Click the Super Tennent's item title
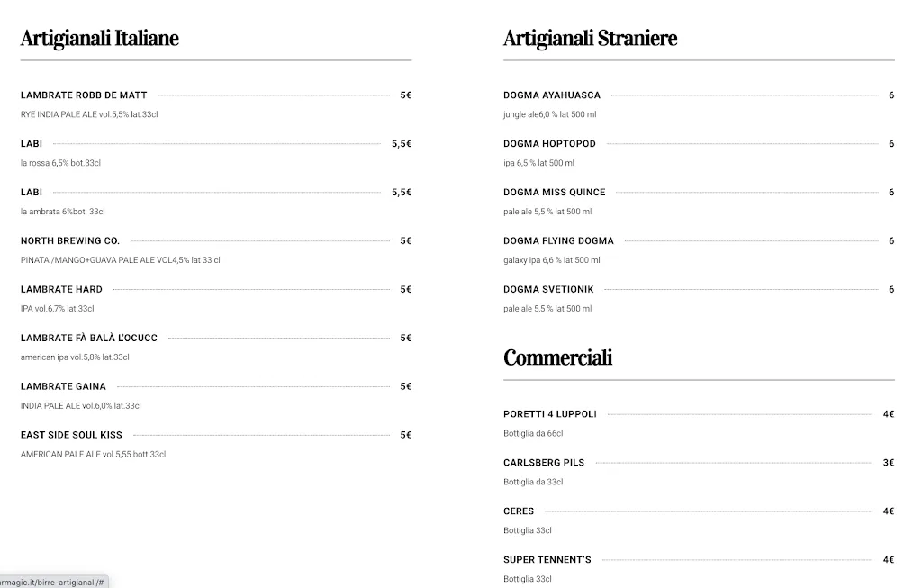Viewport: 922px width, 588px height. click(x=547, y=559)
